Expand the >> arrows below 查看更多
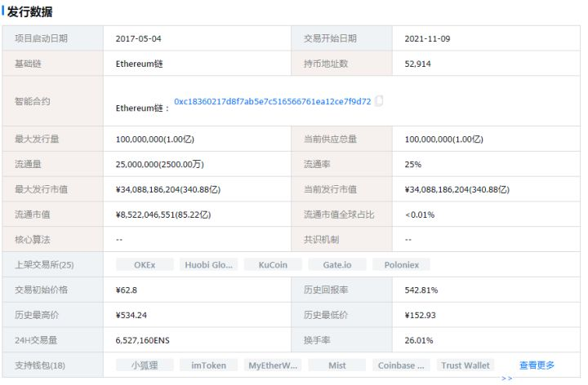 coord(506,378)
